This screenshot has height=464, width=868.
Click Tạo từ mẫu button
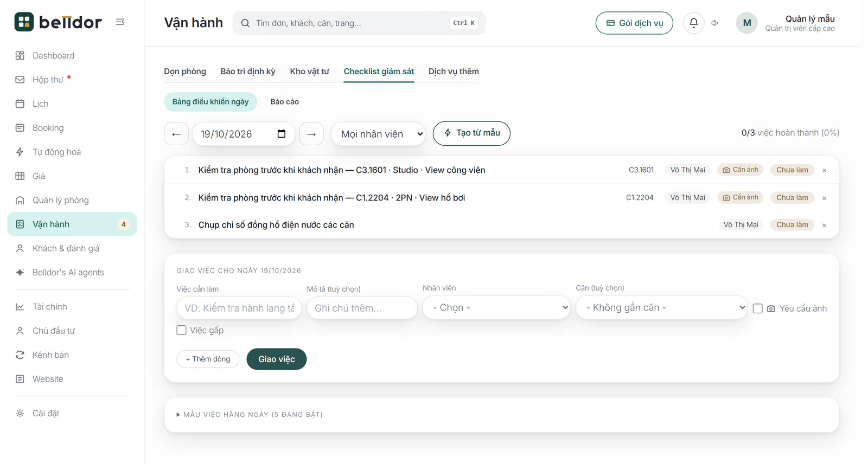click(x=471, y=133)
